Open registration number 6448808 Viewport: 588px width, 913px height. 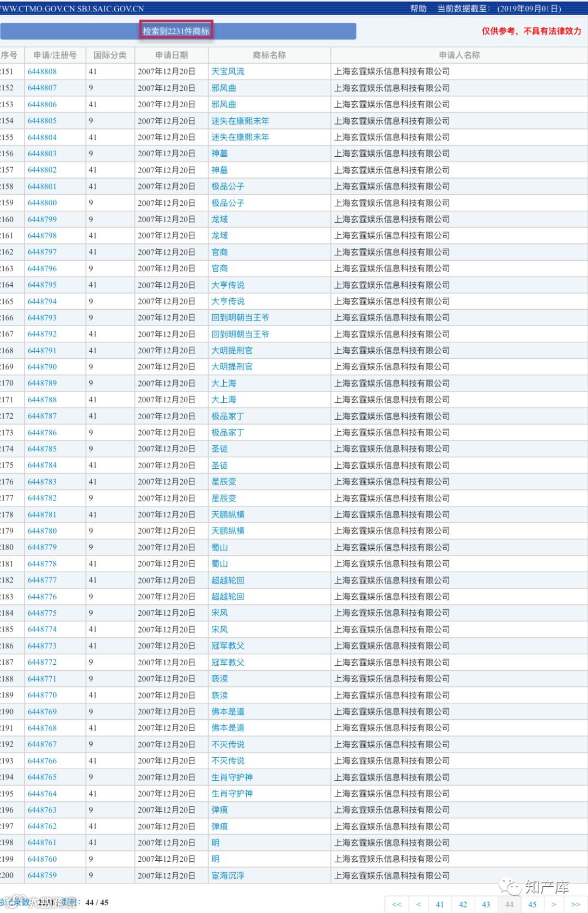click(42, 71)
